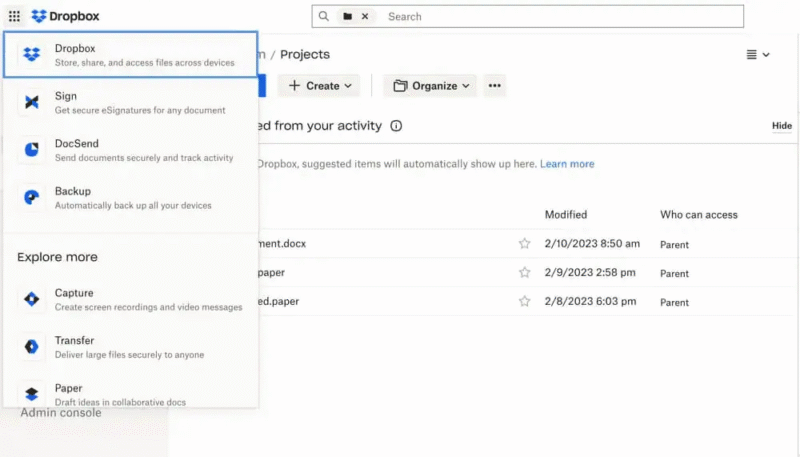
Task: Open Backup from the launcher menu
Action: coord(131,197)
